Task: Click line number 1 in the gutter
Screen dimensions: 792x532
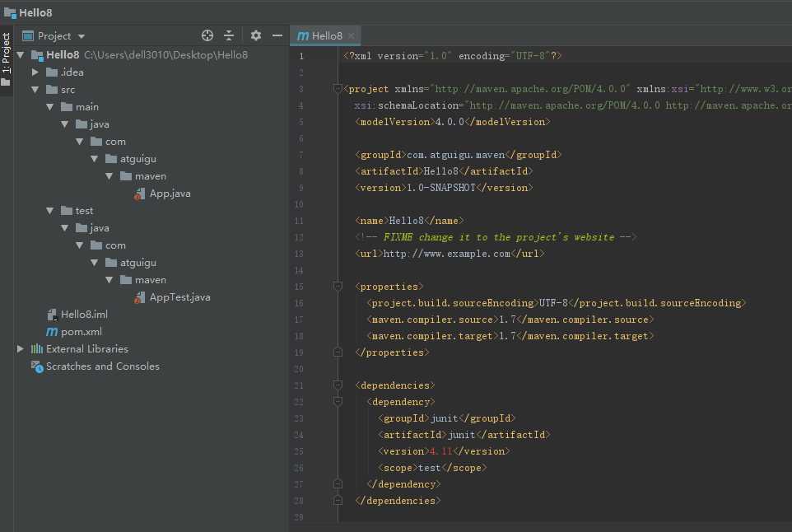Action: (301, 56)
